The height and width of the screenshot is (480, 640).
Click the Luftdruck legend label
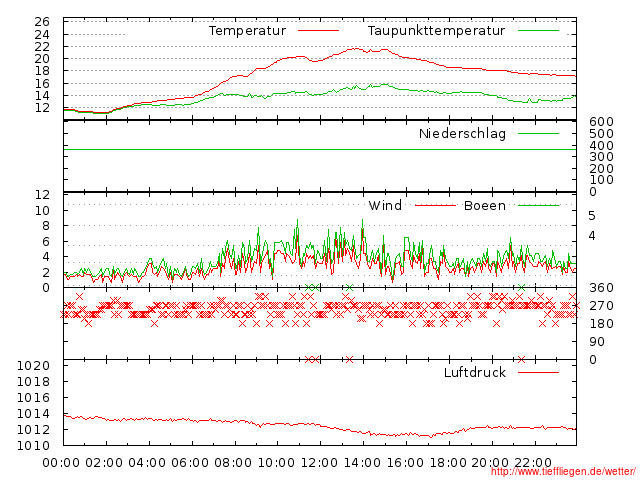475,372
